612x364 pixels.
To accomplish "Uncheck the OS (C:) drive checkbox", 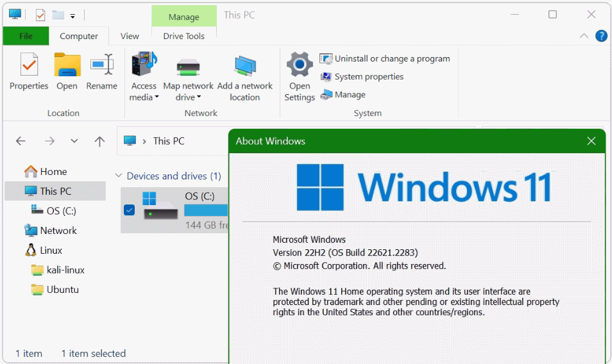I will click(x=129, y=210).
